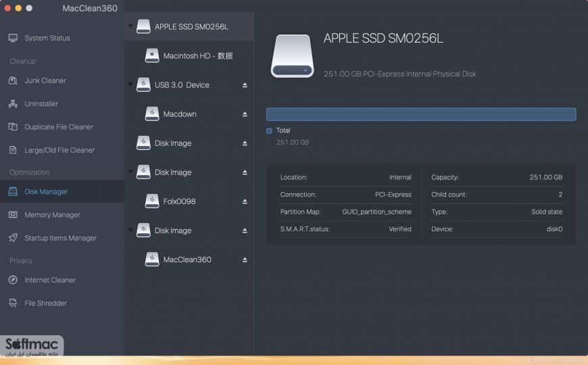Collapse the USB 3.0 Device tree
The width and height of the screenshot is (588, 365).
(130, 84)
